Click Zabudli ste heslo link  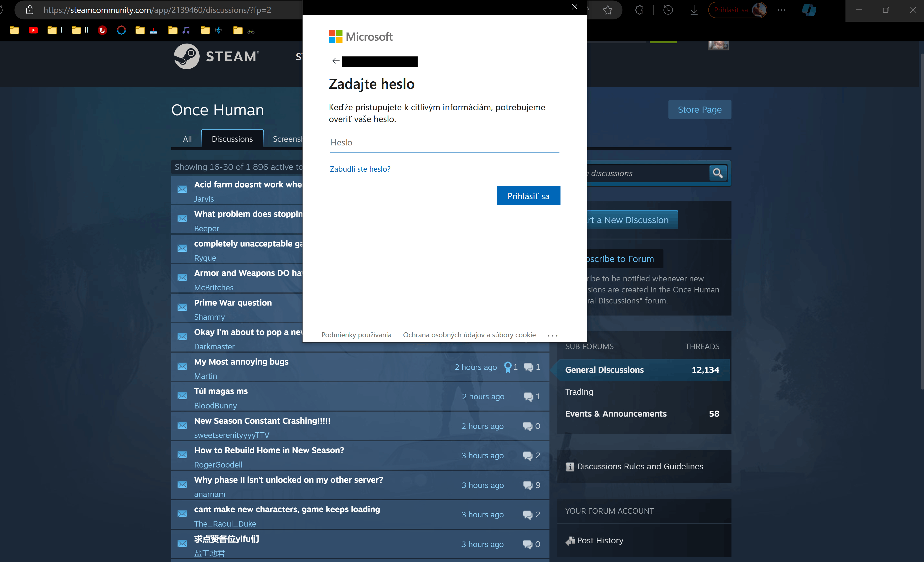tap(360, 169)
